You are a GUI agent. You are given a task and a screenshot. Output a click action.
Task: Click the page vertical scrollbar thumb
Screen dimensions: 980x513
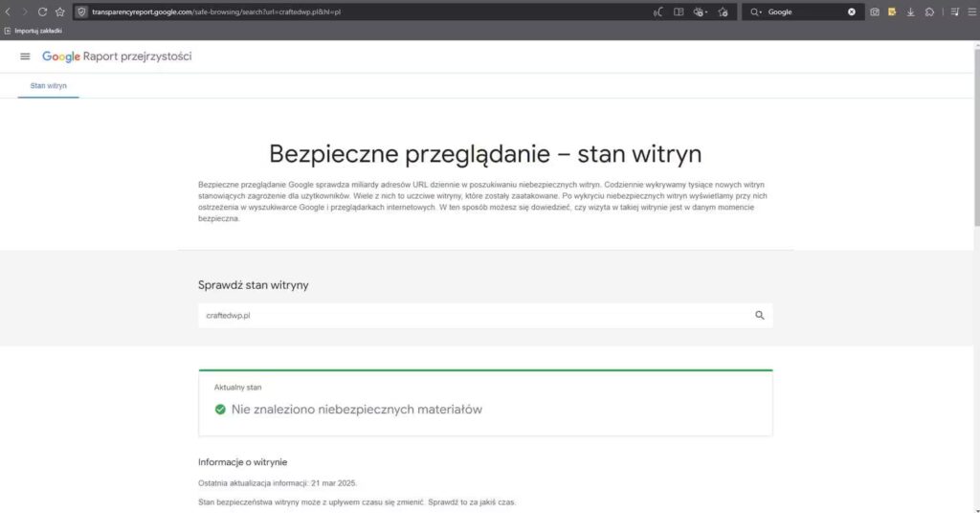[976, 138]
